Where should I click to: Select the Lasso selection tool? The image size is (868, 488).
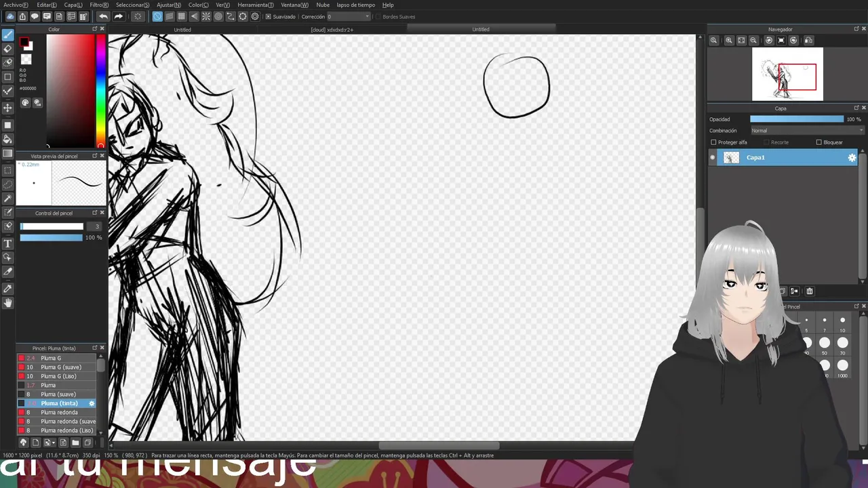pyautogui.click(x=8, y=184)
